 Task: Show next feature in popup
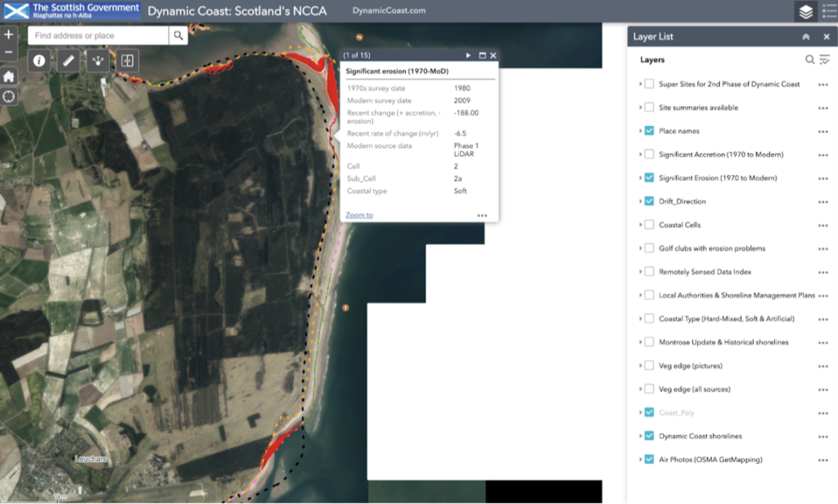(468, 56)
